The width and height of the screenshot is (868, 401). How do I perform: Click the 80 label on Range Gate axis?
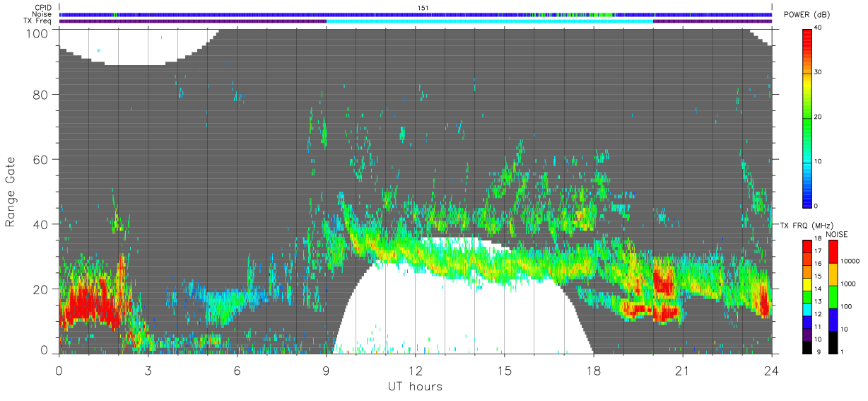click(41, 94)
